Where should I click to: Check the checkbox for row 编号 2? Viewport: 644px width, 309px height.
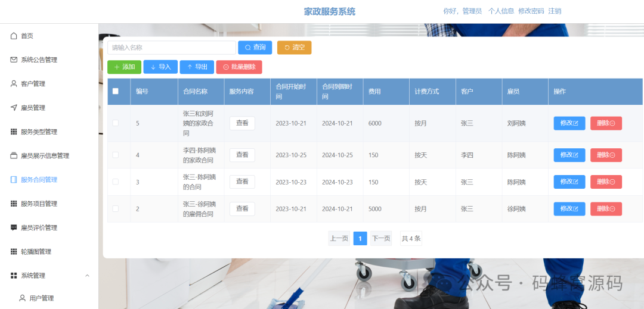(116, 208)
